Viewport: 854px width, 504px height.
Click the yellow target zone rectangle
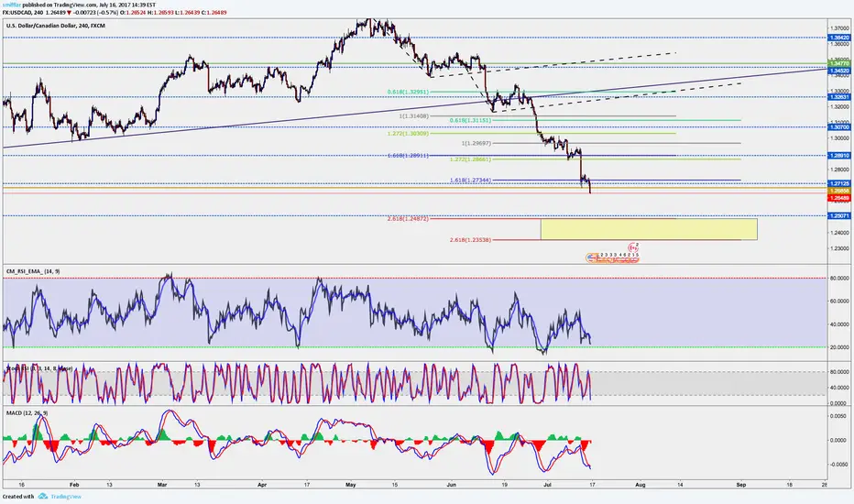[649, 229]
